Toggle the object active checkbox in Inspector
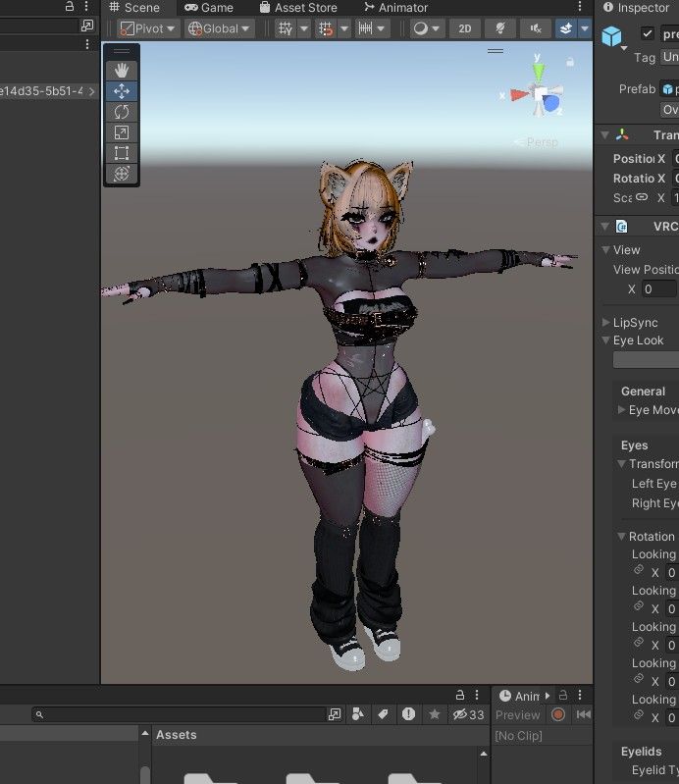679x784 pixels. pos(648,33)
